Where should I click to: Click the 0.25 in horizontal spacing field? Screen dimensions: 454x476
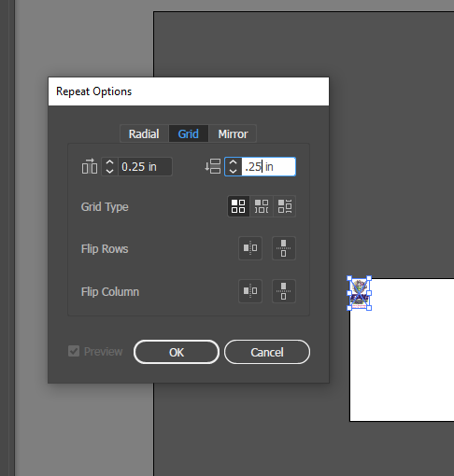coord(145,167)
